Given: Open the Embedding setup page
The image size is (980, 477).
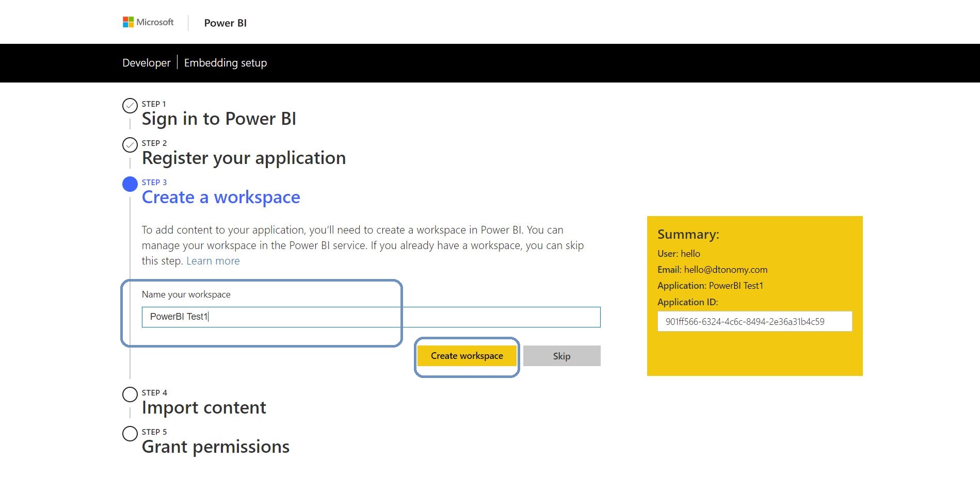Looking at the screenshot, I should tap(226, 63).
